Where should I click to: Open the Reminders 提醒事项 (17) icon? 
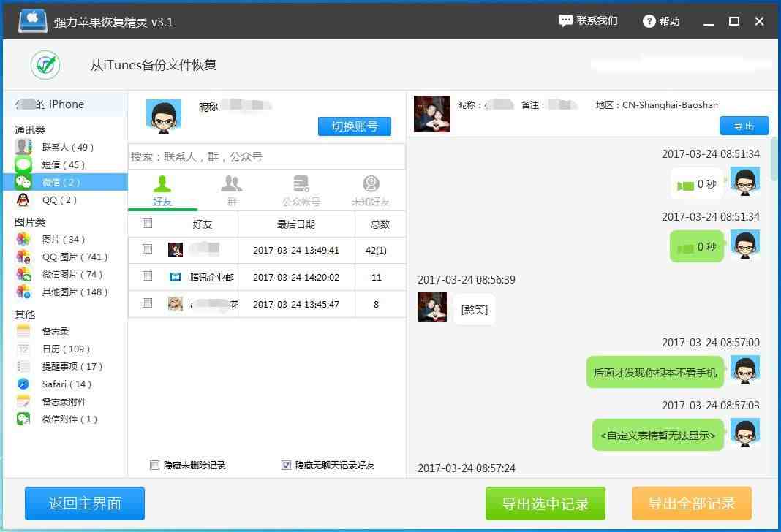pos(23,366)
